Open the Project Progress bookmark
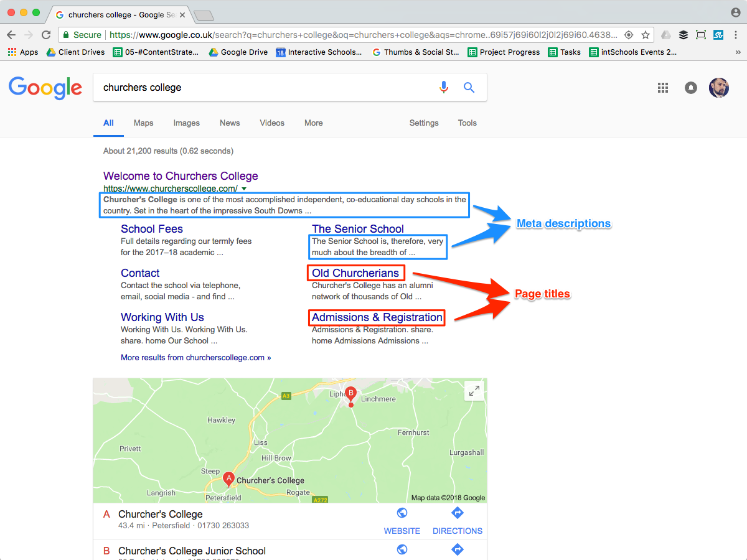This screenshot has width=747, height=560. tap(504, 52)
